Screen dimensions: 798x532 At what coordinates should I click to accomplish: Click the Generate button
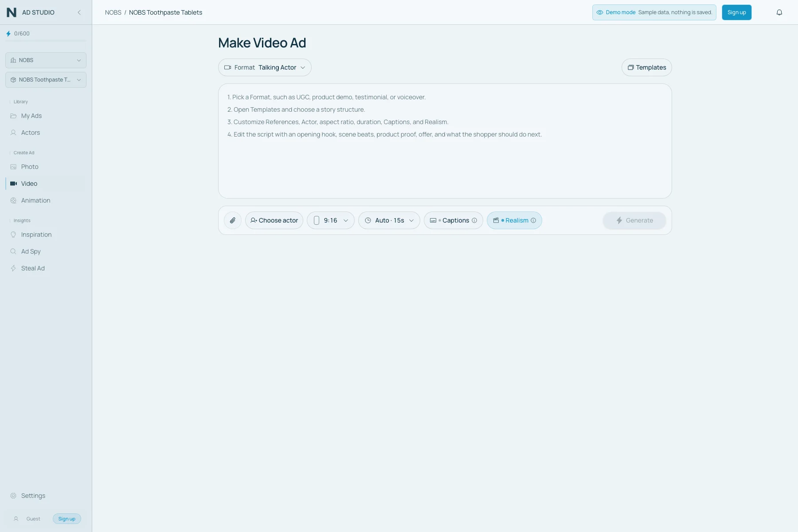634,220
